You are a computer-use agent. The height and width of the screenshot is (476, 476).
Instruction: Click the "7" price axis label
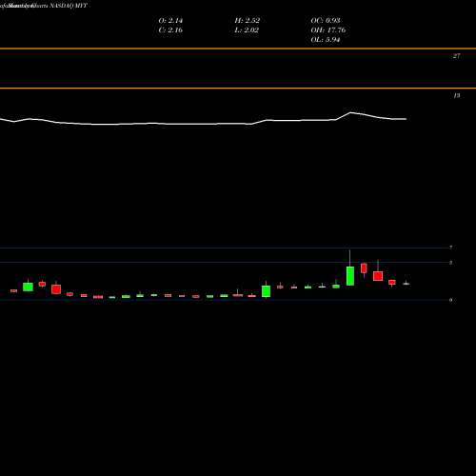[450, 248]
